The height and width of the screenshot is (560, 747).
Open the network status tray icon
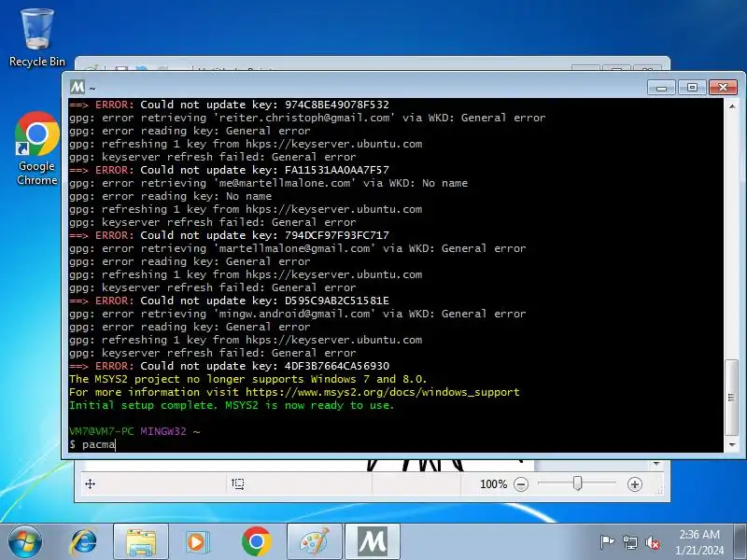coord(629,542)
